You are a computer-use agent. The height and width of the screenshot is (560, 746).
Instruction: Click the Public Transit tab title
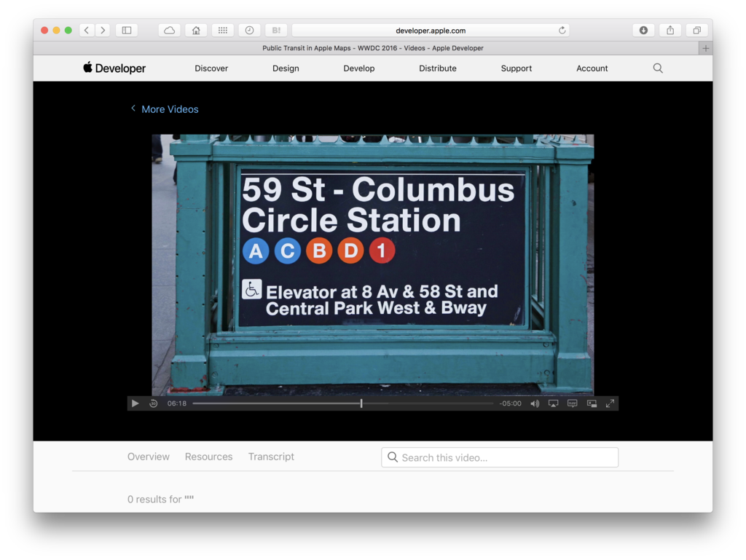pos(373,48)
